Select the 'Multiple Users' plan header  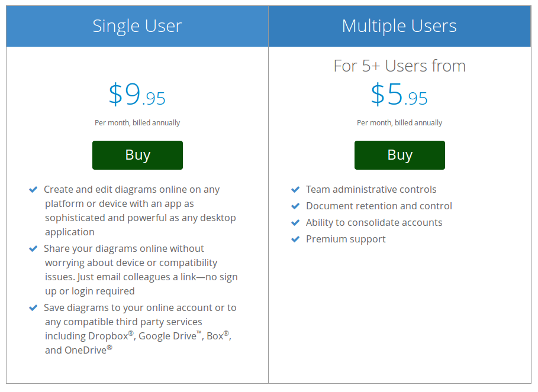coord(400,25)
